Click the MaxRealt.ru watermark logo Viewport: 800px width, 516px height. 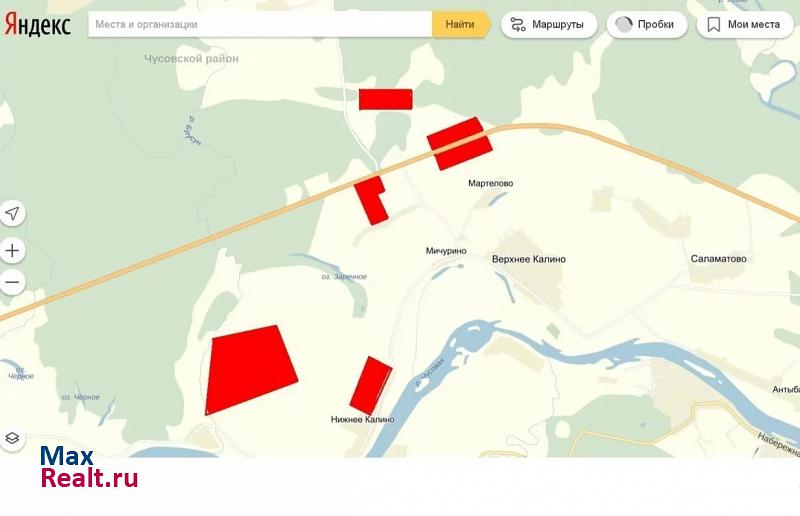(88, 467)
